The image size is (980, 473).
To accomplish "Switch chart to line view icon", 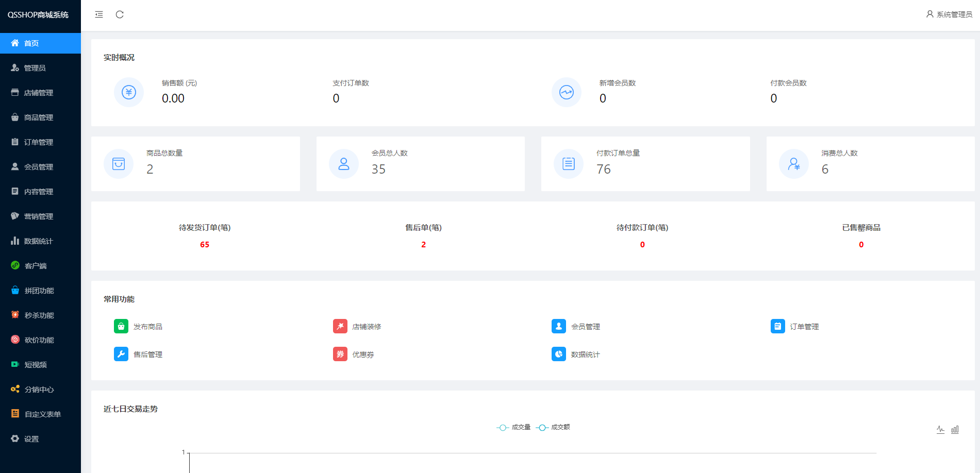I will pos(940,429).
